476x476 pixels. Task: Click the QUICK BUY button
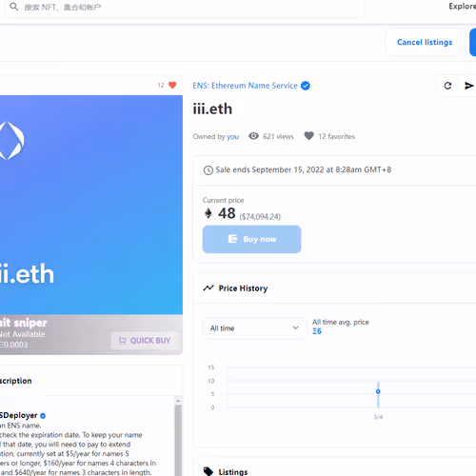coord(145,341)
